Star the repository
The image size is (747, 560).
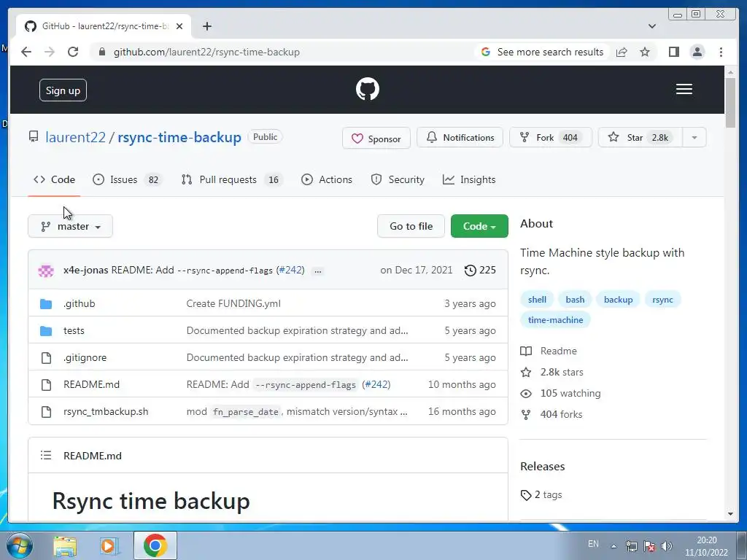click(x=640, y=138)
